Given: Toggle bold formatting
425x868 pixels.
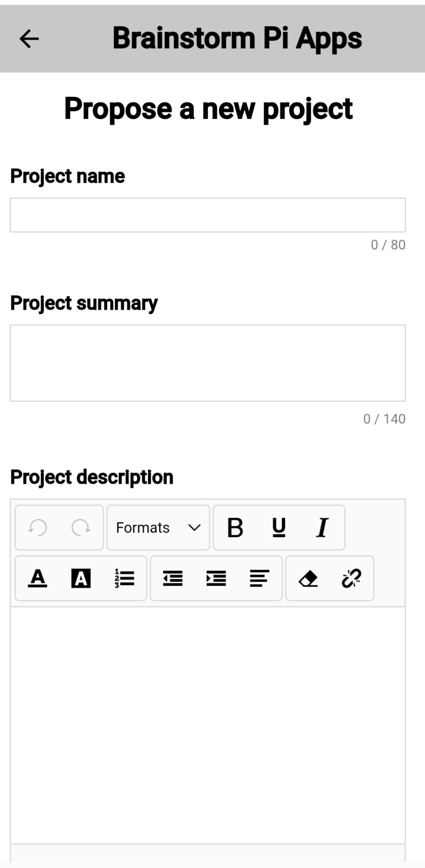Looking at the screenshot, I should pyautogui.click(x=235, y=527).
